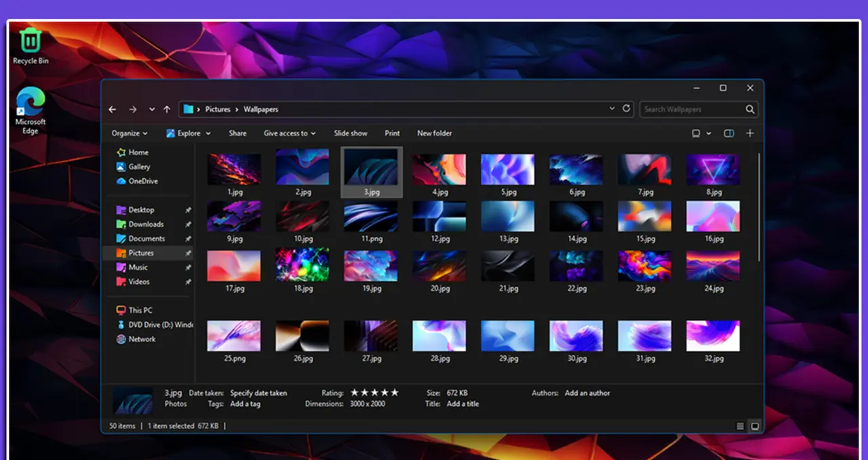Click the 21.jpg file name
The image size is (868, 460).
(508, 288)
